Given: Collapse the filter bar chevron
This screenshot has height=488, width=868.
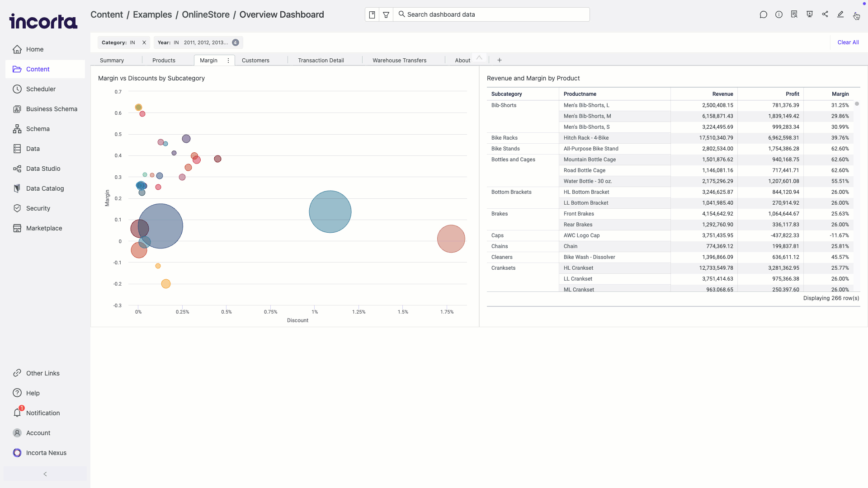Looking at the screenshot, I should (479, 58).
